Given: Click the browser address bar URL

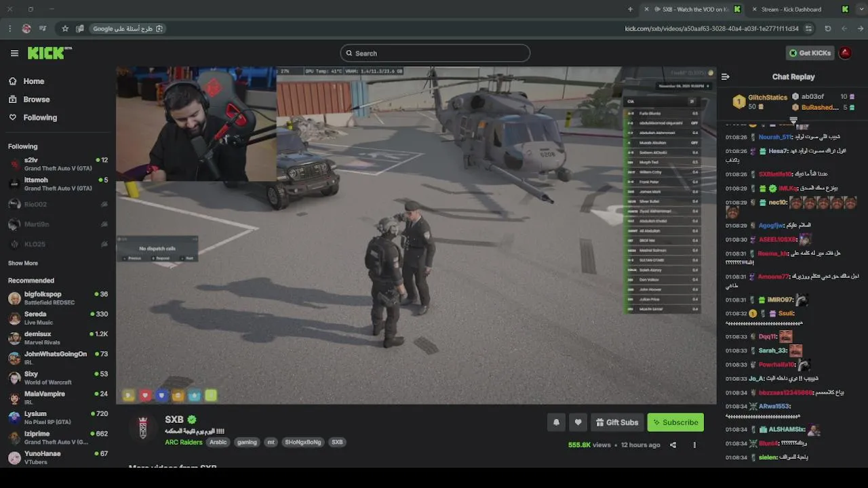Looking at the screenshot, I should click(x=711, y=28).
